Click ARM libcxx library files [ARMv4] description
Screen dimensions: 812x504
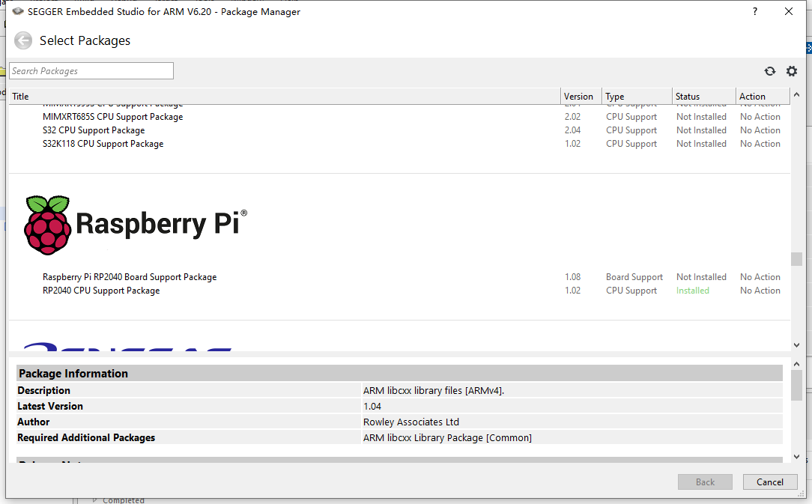tap(434, 391)
